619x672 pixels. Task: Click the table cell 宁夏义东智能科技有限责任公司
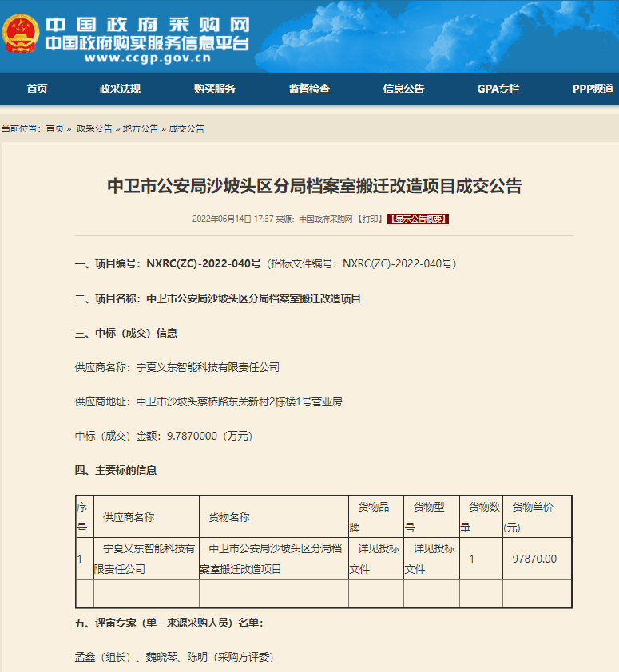click(x=146, y=559)
